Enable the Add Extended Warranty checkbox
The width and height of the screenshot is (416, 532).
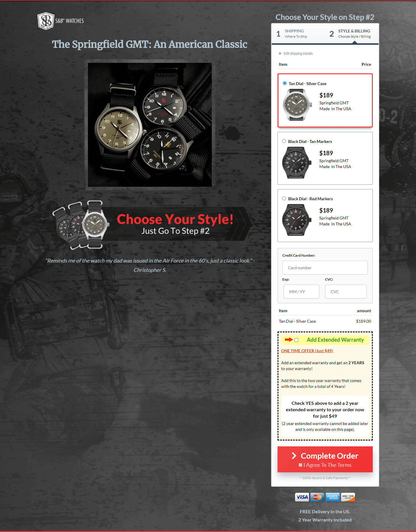coord(296,340)
